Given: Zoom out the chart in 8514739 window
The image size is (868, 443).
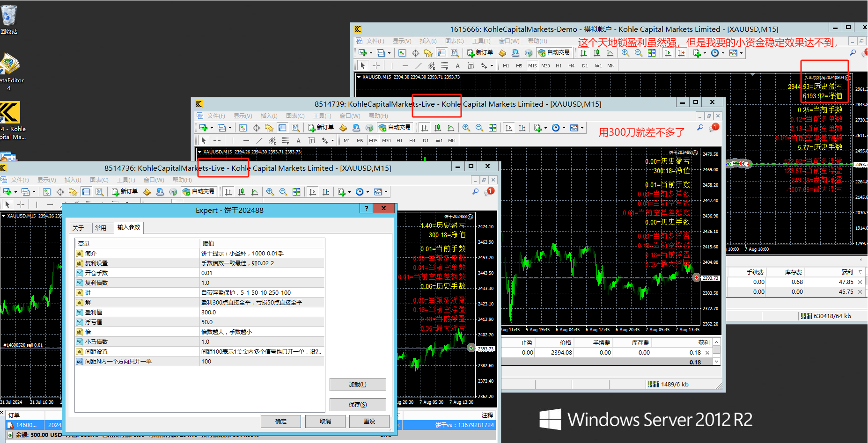Looking at the screenshot, I should click(x=479, y=128).
